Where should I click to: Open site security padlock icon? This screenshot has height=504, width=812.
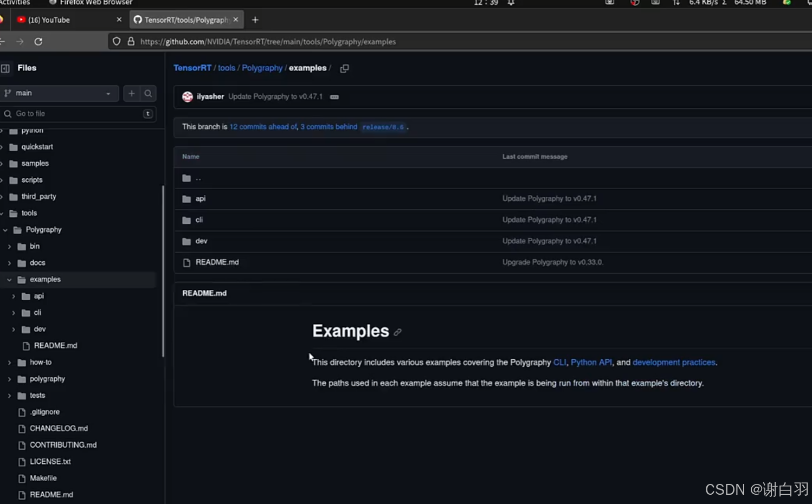pyautogui.click(x=131, y=42)
